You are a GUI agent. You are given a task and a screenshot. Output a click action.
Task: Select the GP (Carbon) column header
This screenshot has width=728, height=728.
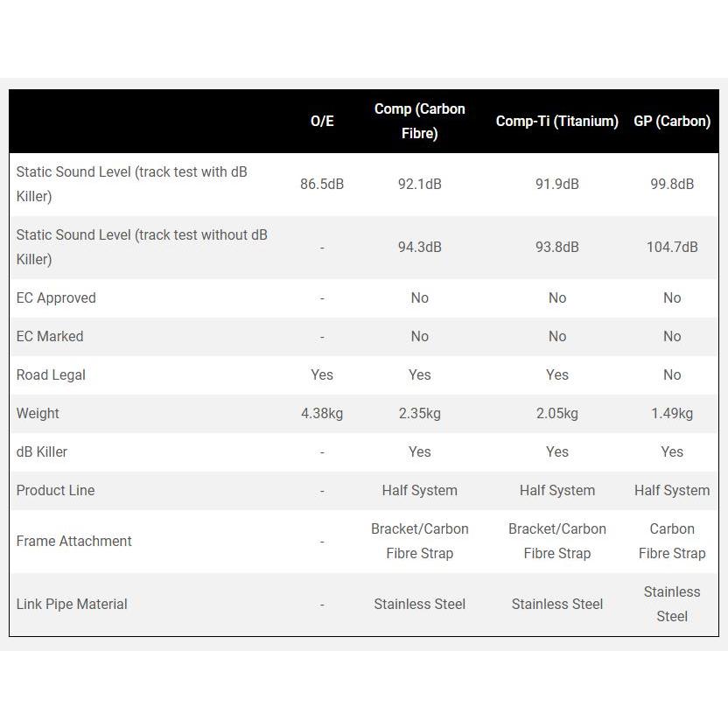click(x=672, y=121)
